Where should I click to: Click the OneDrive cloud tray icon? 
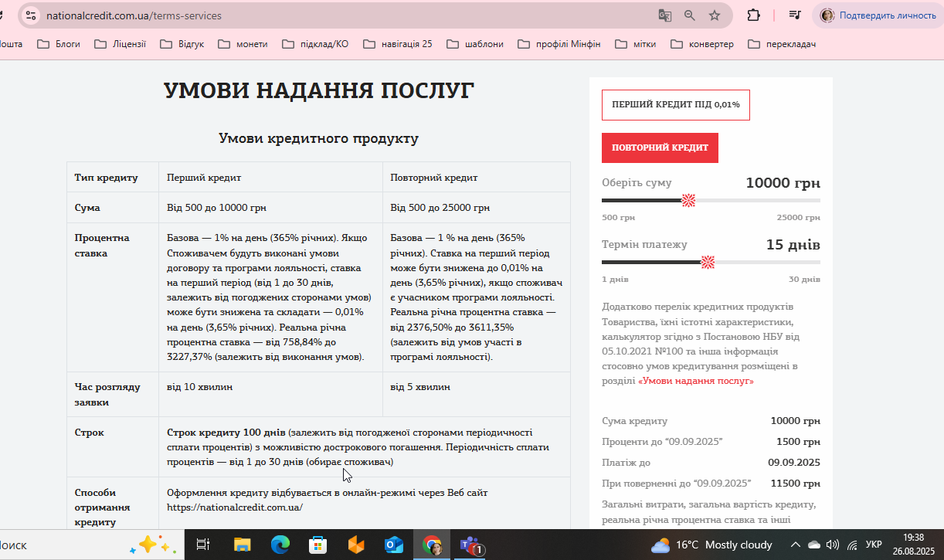pos(813,545)
